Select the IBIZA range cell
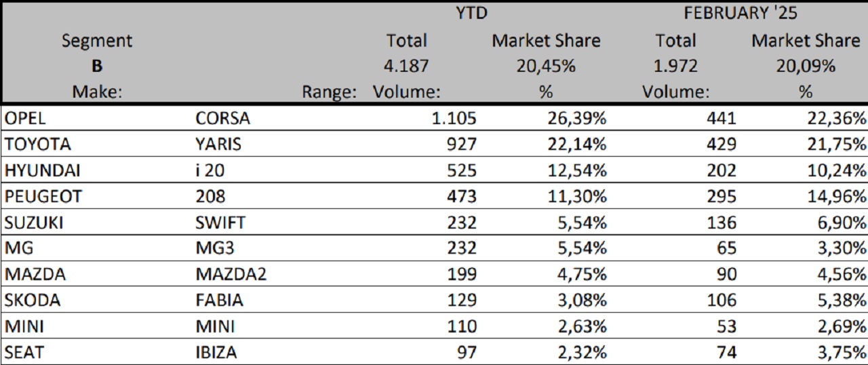 point(216,352)
